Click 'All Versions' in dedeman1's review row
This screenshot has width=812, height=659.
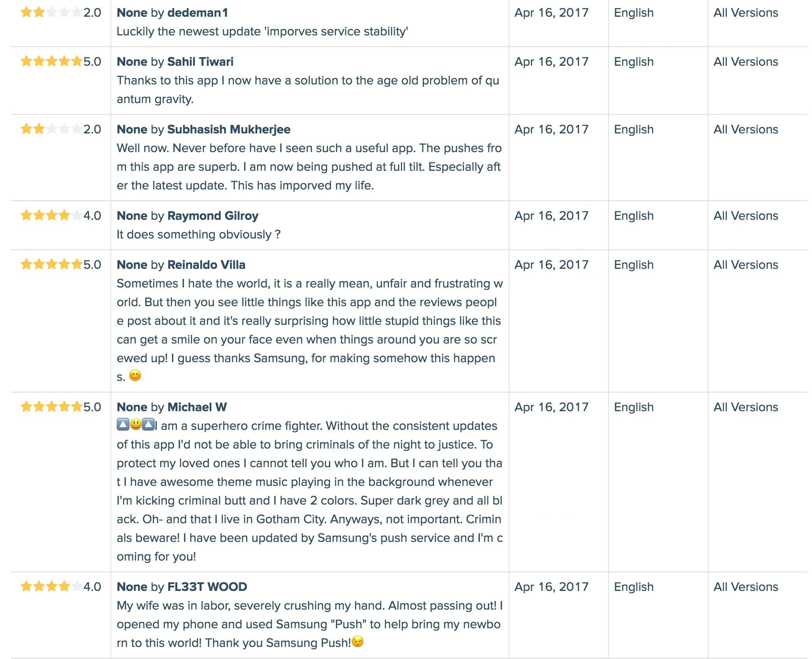coord(745,12)
